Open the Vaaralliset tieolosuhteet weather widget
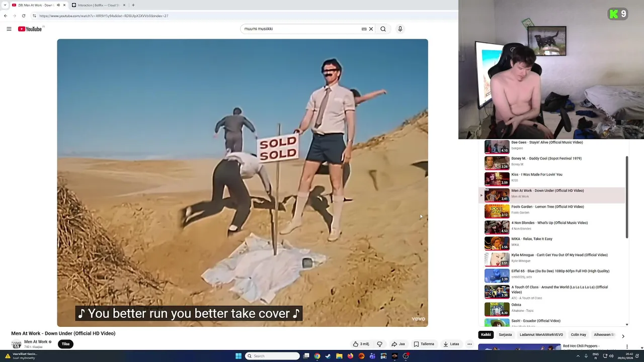 click(x=20, y=356)
